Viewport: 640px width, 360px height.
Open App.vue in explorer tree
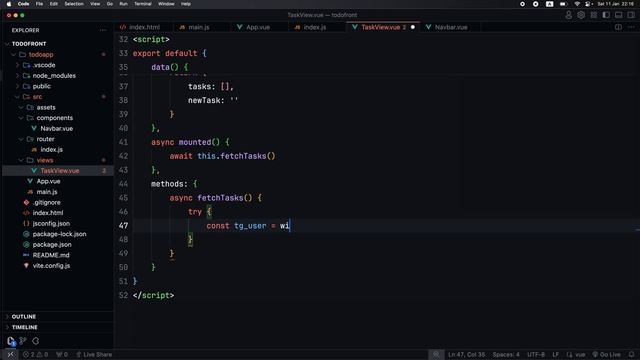coord(48,181)
